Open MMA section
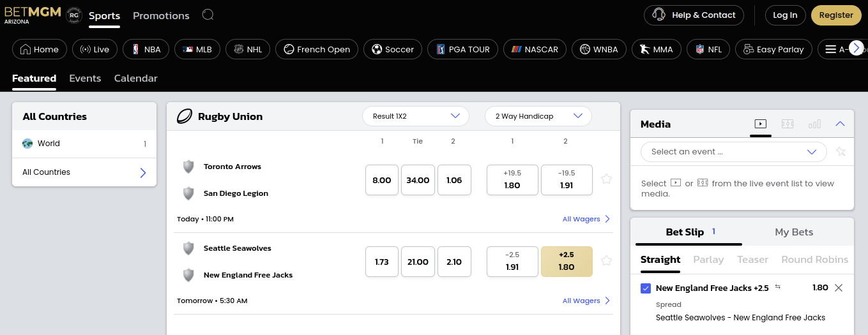This screenshot has width=868, height=335. pos(657,49)
